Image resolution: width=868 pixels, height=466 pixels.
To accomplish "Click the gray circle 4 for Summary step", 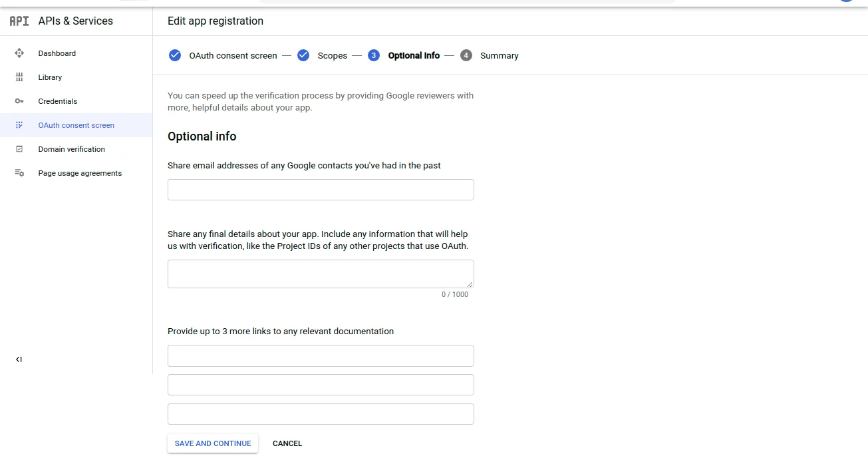I will (466, 55).
